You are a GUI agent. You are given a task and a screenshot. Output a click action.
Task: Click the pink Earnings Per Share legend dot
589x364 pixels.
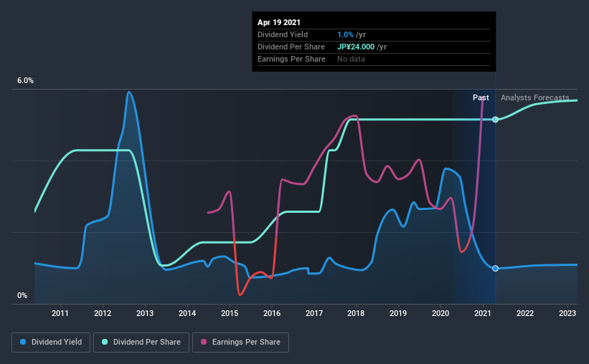[x=204, y=342]
